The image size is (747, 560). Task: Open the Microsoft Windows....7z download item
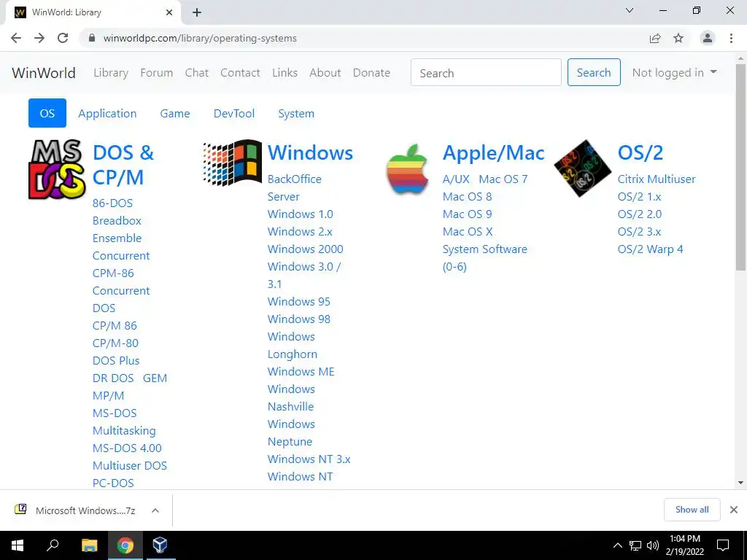[86, 510]
